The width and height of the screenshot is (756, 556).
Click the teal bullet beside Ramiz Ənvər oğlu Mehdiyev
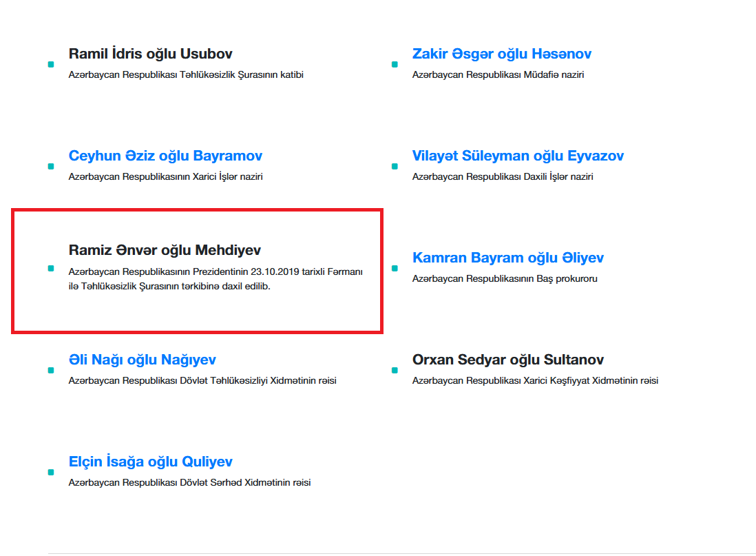pyautogui.click(x=50, y=267)
